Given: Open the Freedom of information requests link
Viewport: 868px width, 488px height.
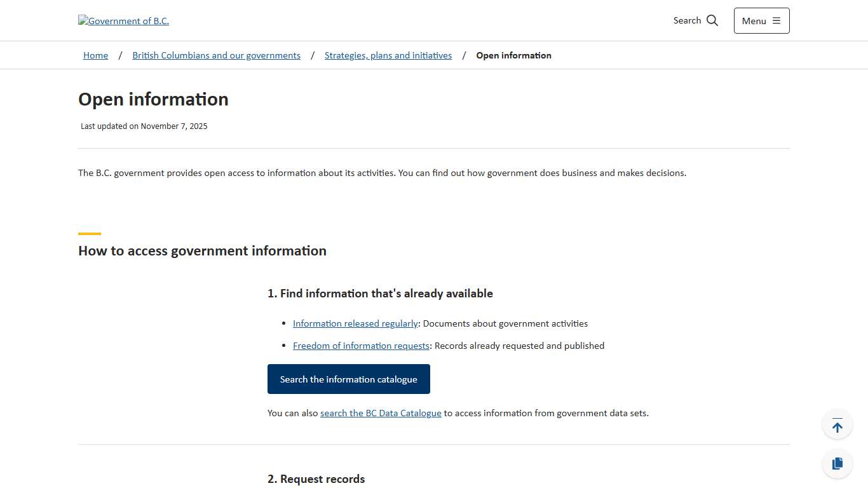Looking at the screenshot, I should (361, 345).
